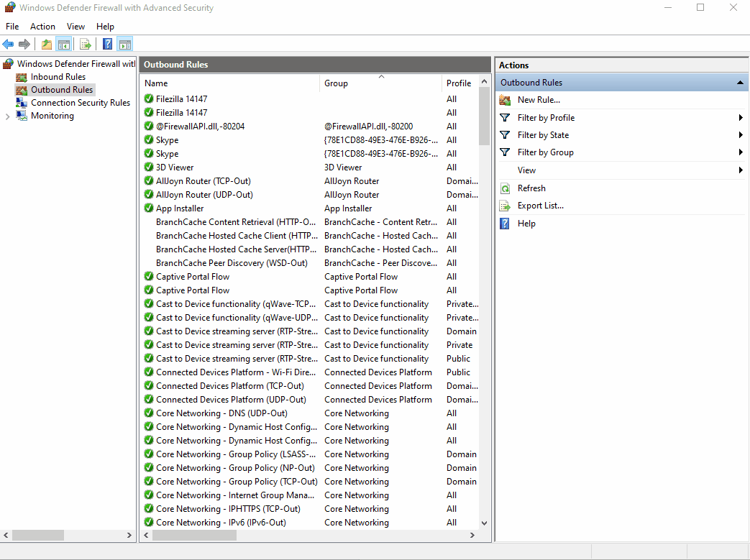Click Export List... in Actions pane

pyautogui.click(x=540, y=206)
